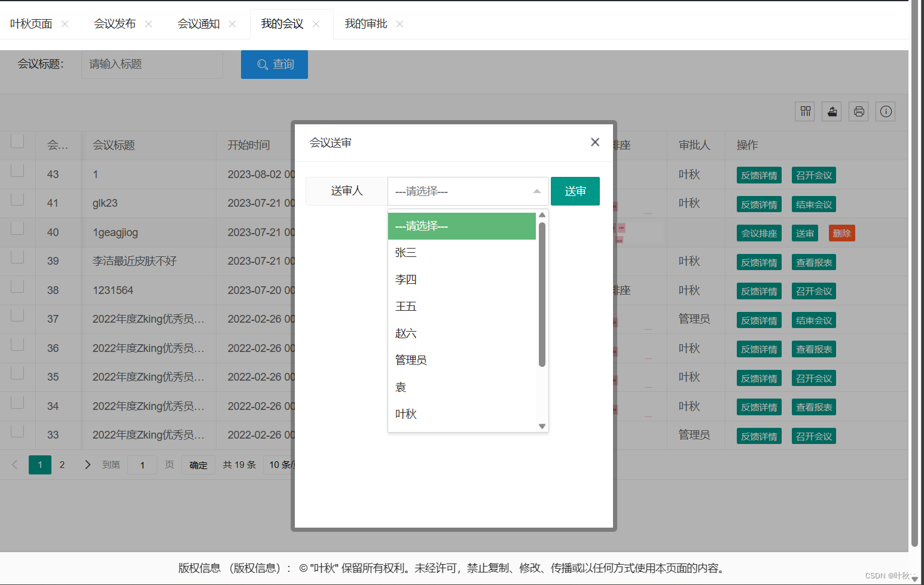Switch to the 会议发布 tab
The width and height of the screenshot is (924, 585).
(115, 24)
